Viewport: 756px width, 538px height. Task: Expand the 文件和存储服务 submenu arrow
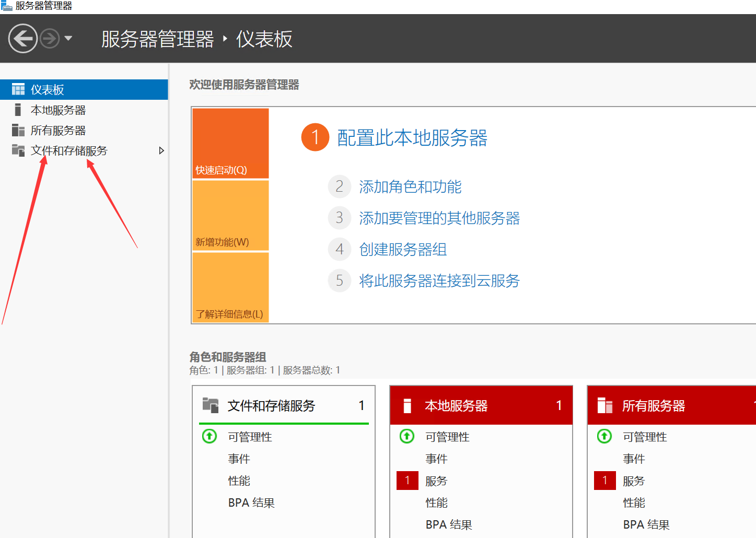click(161, 150)
